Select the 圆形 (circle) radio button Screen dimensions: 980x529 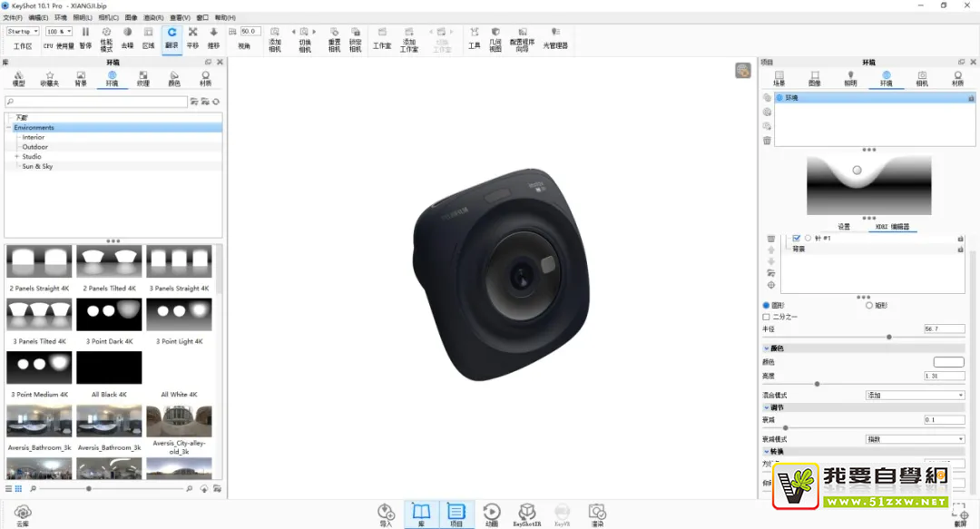[x=767, y=305]
